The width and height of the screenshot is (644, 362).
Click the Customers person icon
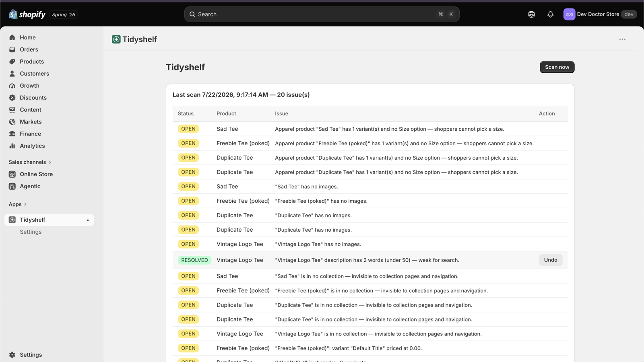click(12, 74)
